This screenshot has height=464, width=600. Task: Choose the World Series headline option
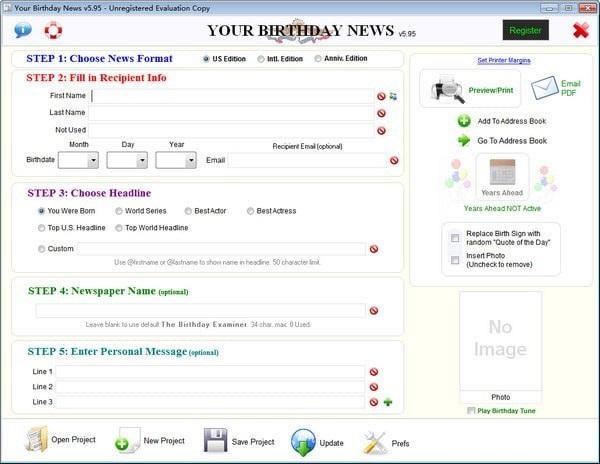[119, 211]
